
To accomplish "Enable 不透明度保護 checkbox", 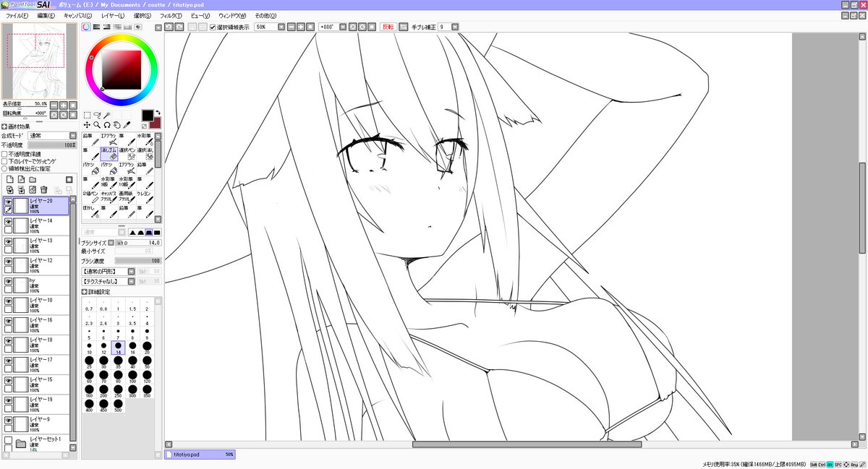I will click(5, 153).
